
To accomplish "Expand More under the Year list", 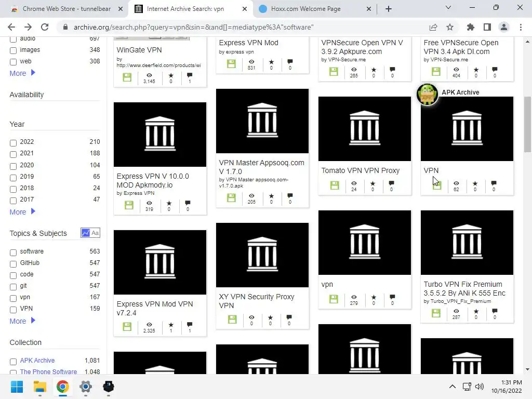I will 22,212.
